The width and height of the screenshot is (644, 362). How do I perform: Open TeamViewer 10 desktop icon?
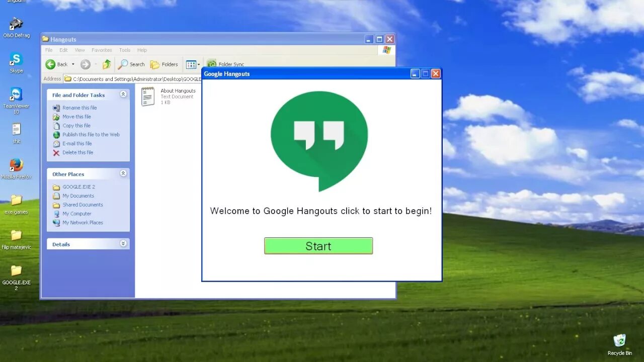click(x=16, y=101)
